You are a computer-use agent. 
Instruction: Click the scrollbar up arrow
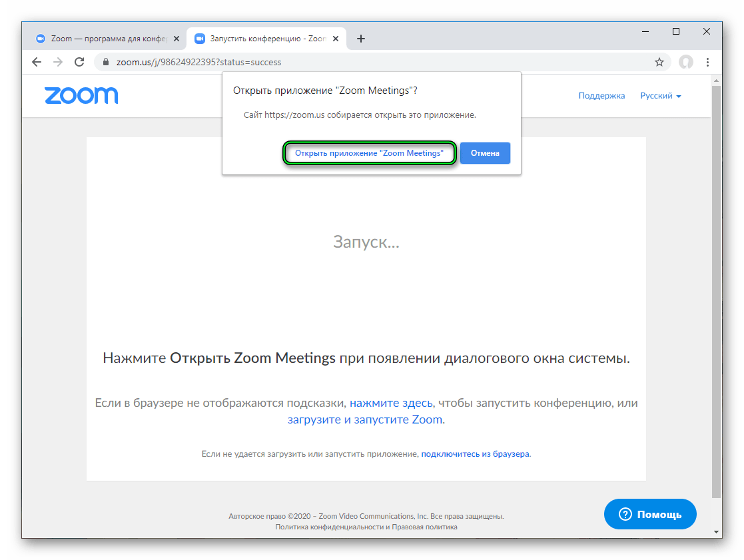717,81
